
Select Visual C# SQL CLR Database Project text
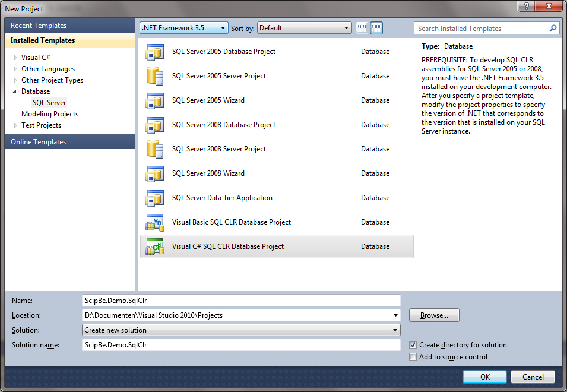click(228, 246)
